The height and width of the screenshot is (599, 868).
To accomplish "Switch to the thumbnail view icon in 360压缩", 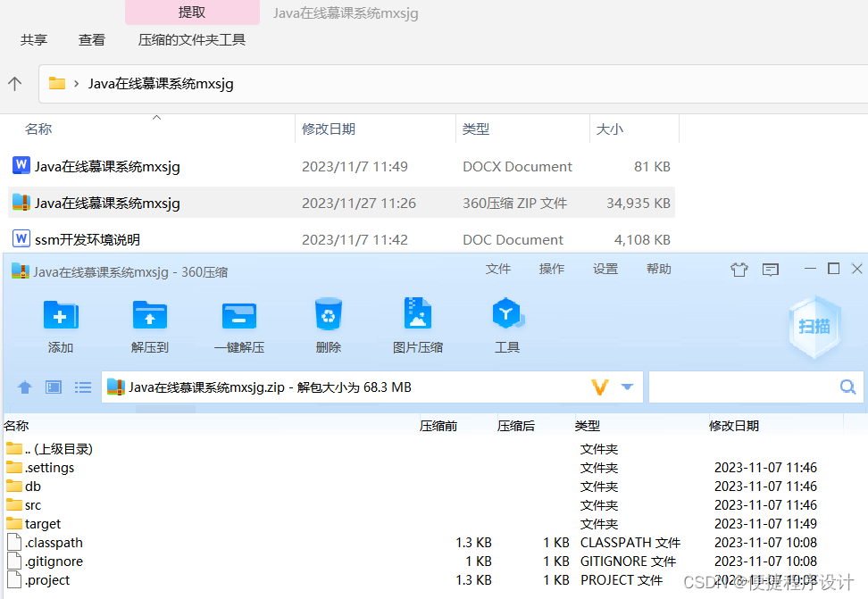I will pyautogui.click(x=54, y=387).
